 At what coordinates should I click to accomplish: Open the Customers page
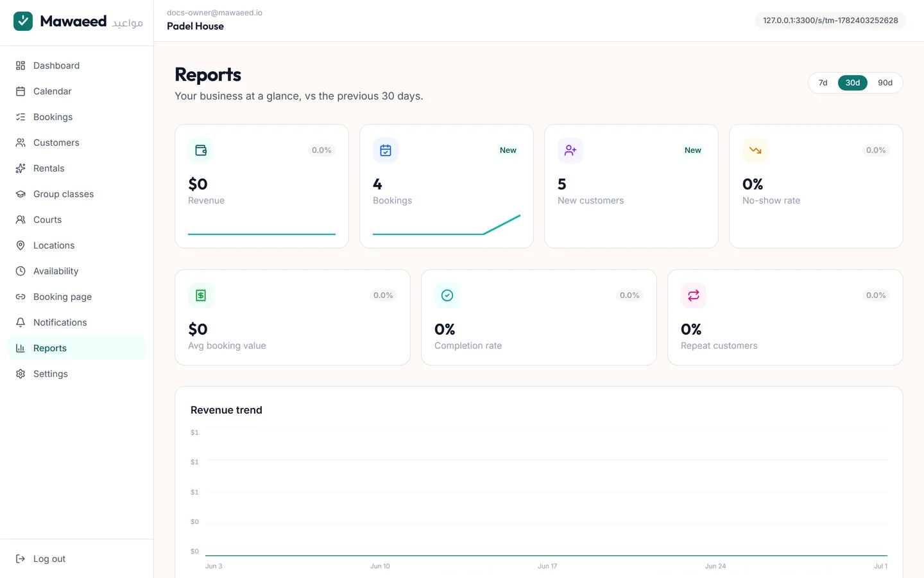coord(77,143)
